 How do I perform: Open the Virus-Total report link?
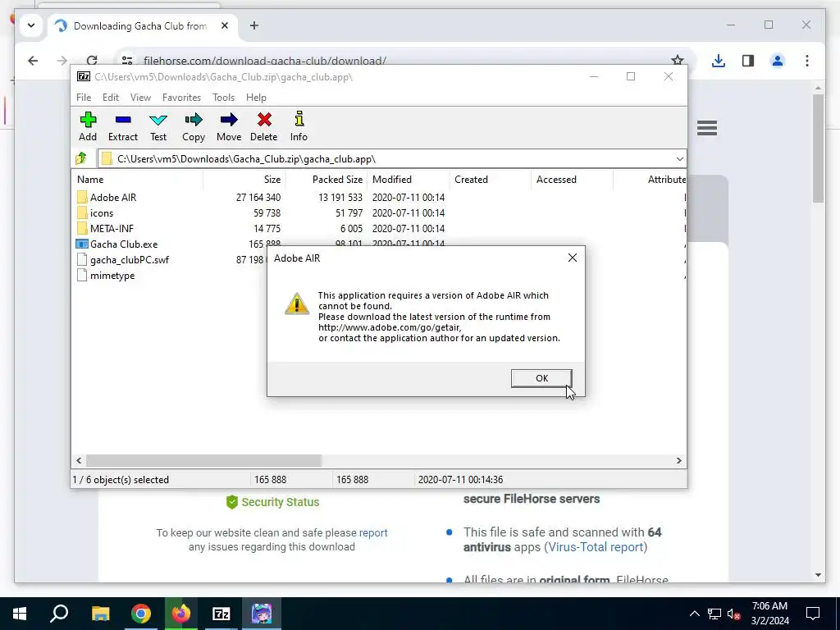point(596,547)
